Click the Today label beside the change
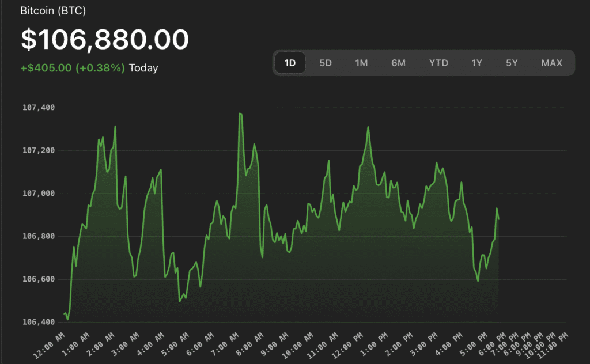This screenshot has width=590, height=364. point(143,68)
